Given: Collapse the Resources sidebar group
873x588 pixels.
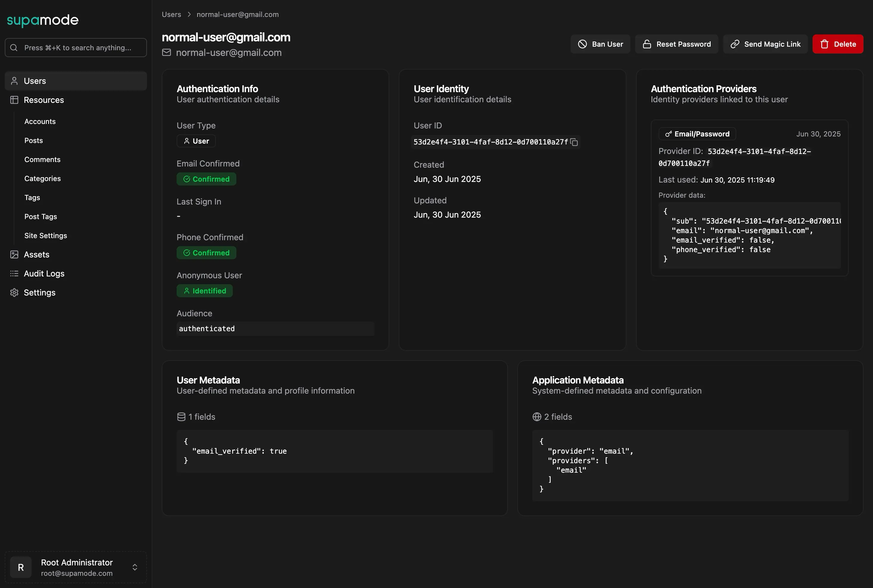Looking at the screenshot, I should (x=44, y=100).
